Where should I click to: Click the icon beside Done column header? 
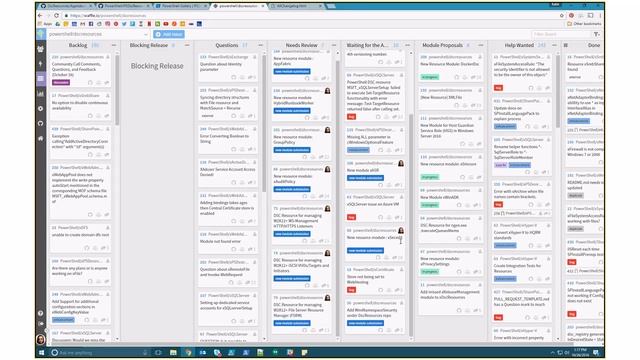(x=566, y=45)
